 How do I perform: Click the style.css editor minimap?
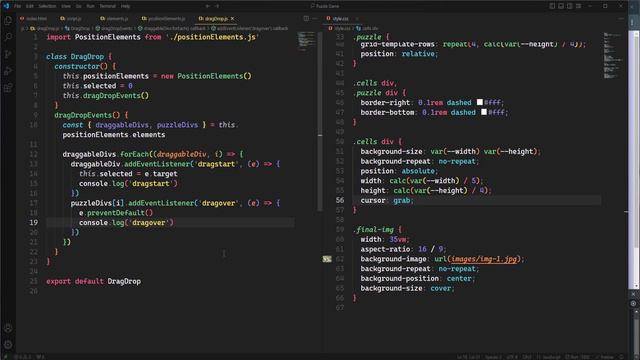(x=613, y=55)
